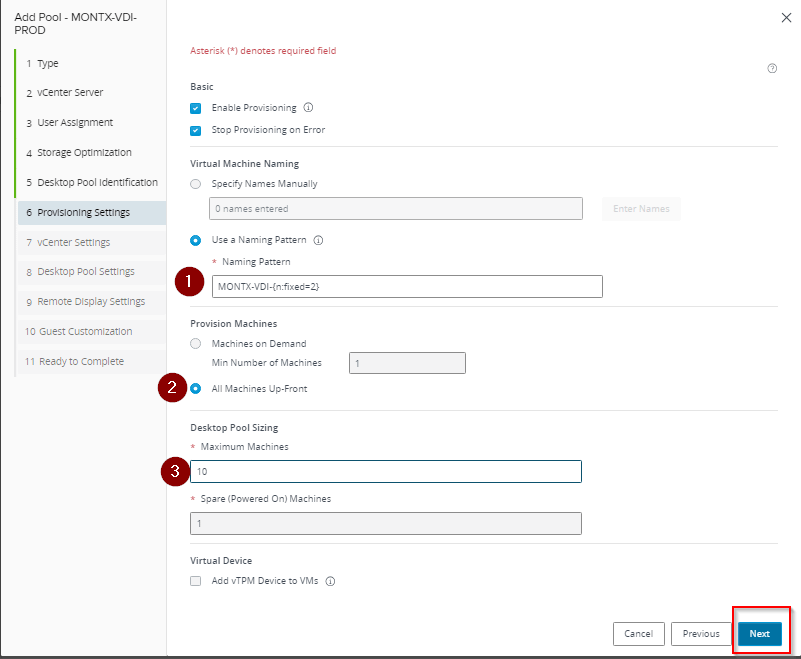The height and width of the screenshot is (659, 801).
Task: Select Use a Naming Pattern radio button
Action: pos(196,241)
